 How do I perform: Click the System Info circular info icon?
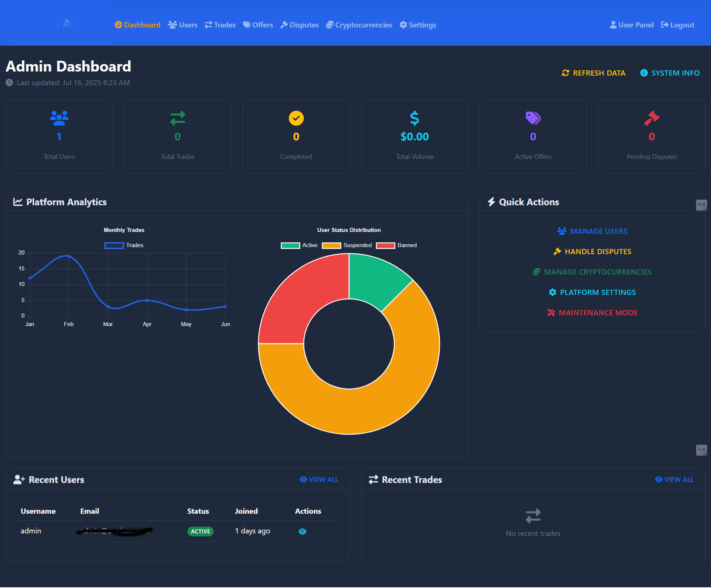644,73
